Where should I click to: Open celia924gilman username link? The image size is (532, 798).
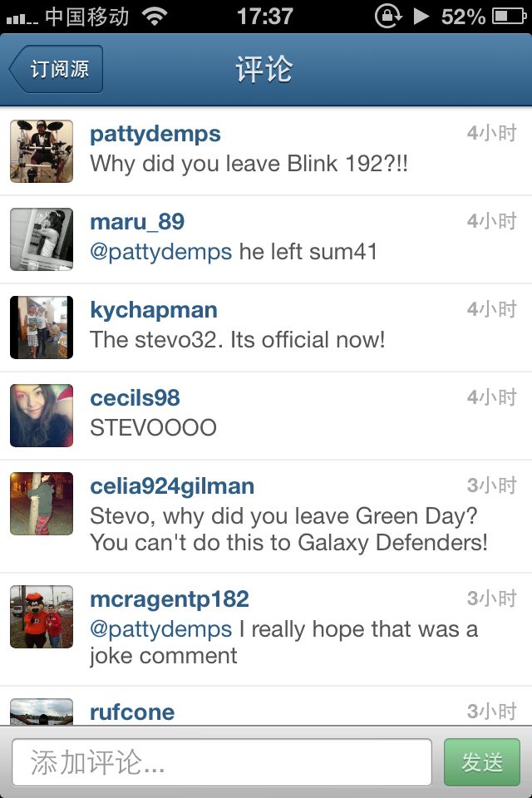tap(172, 486)
